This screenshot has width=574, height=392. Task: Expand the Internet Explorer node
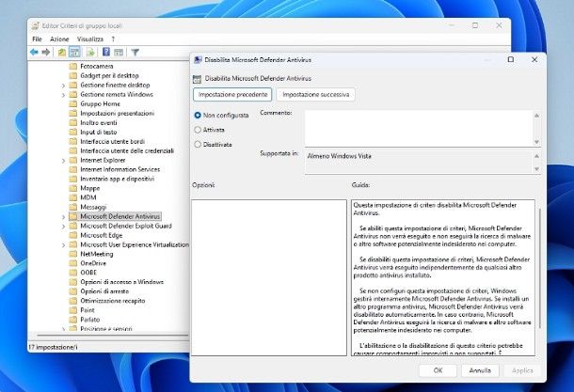coord(63,161)
